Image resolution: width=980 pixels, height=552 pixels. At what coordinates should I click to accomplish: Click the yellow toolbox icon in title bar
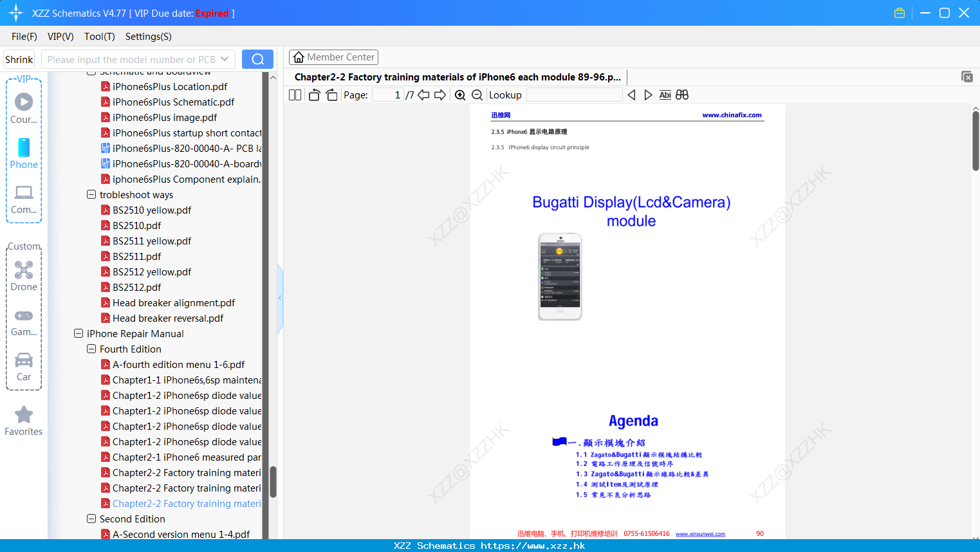pyautogui.click(x=900, y=13)
